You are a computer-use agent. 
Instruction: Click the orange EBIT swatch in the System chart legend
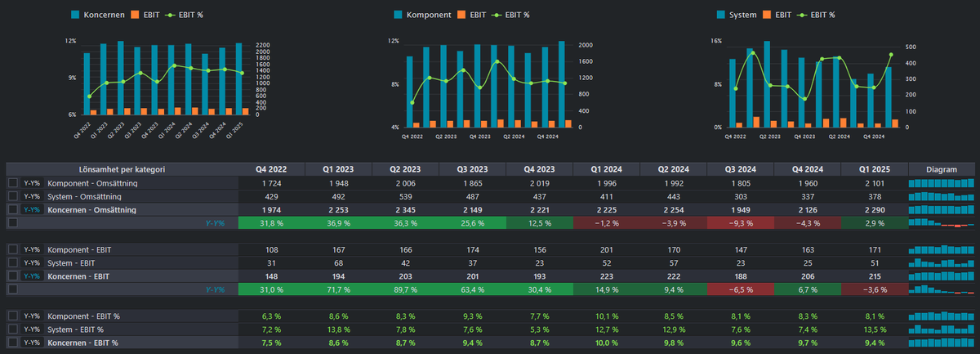[x=767, y=15]
